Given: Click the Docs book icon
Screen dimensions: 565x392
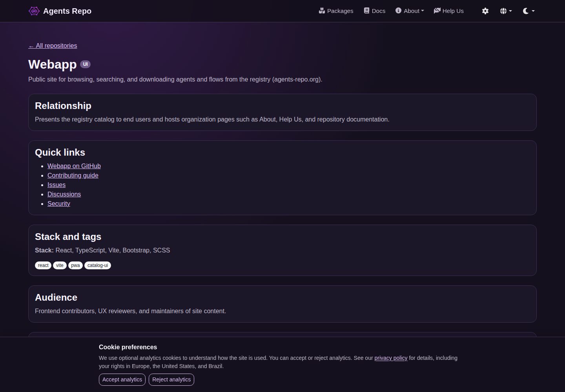Looking at the screenshot, I should click(366, 11).
